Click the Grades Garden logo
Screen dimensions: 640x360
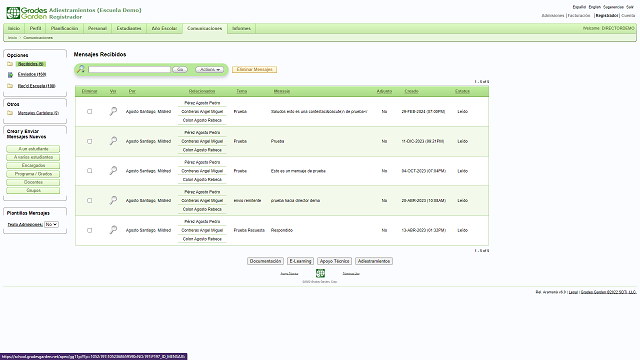click(27, 13)
